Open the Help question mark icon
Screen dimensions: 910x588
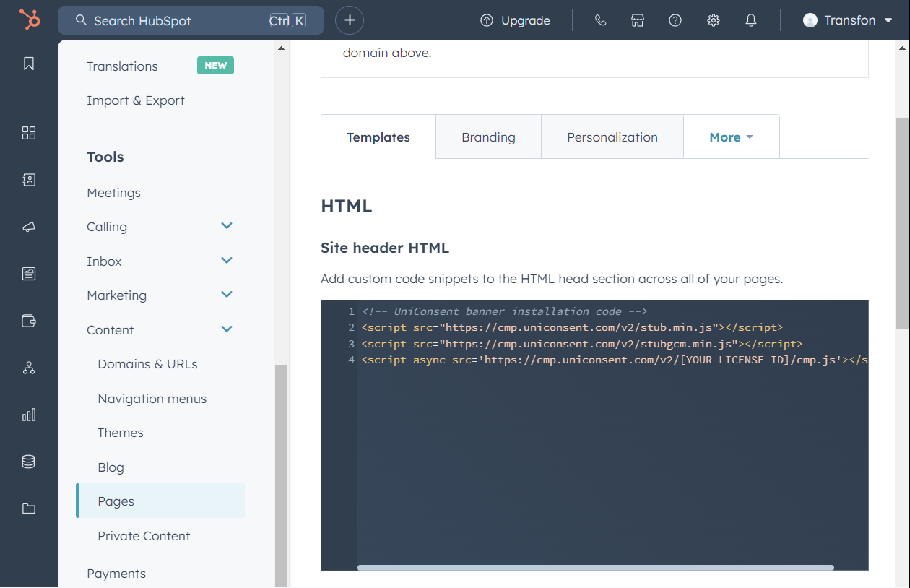675,20
